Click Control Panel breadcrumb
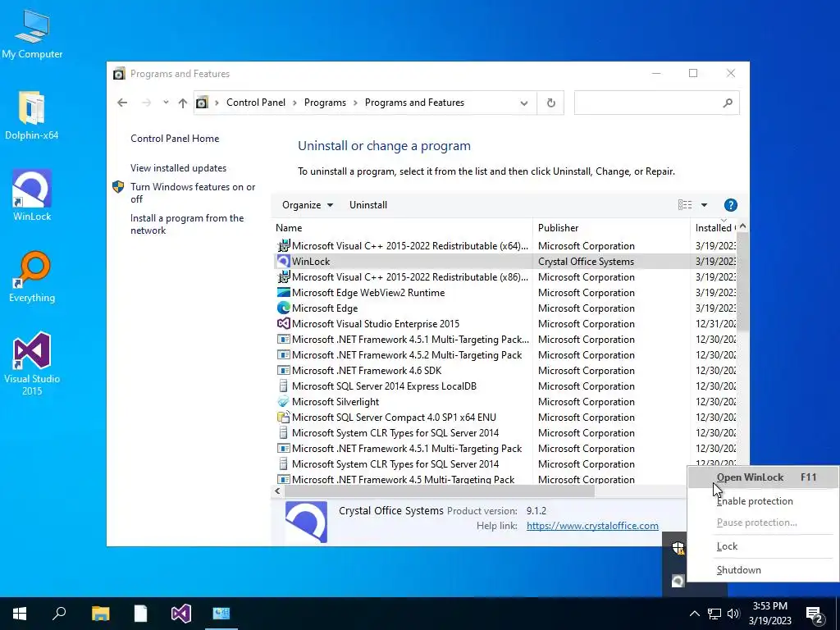The image size is (840, 630). [x=256, y=103]
